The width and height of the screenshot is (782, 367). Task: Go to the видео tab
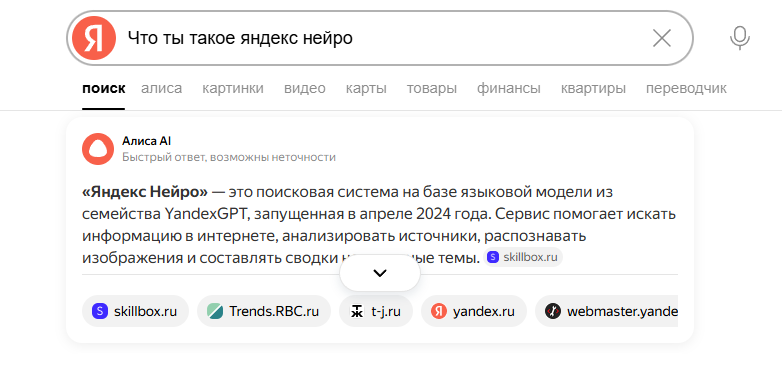tap(305, 89)
